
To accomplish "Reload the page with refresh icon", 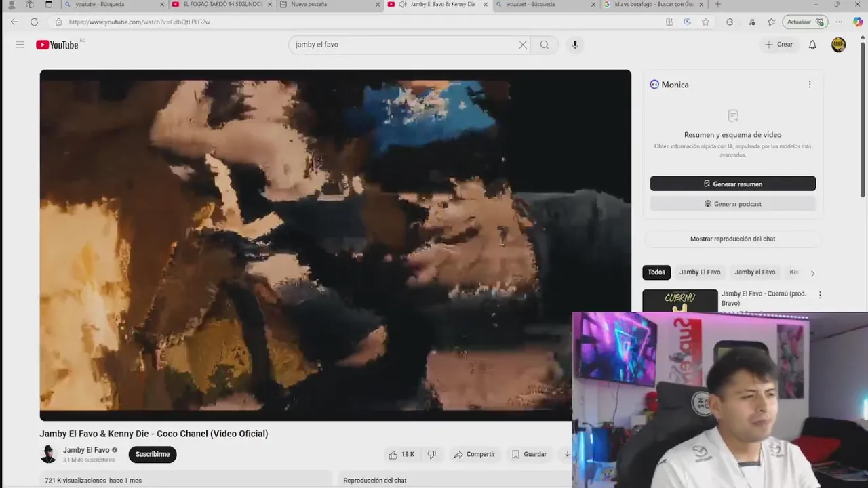I will (x=34, y=22).
